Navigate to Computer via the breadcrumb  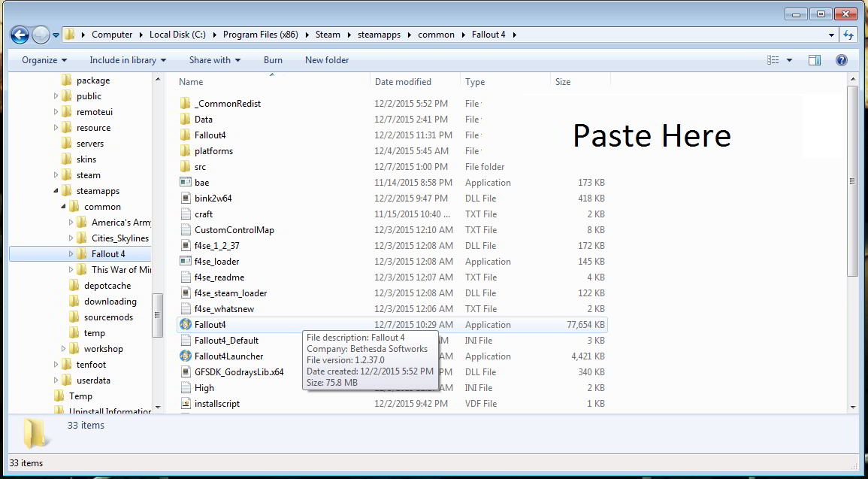click(112, 35)
